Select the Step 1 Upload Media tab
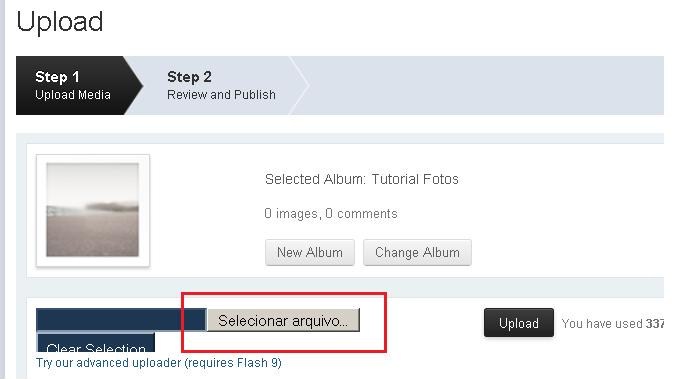 tap(72, 85)
